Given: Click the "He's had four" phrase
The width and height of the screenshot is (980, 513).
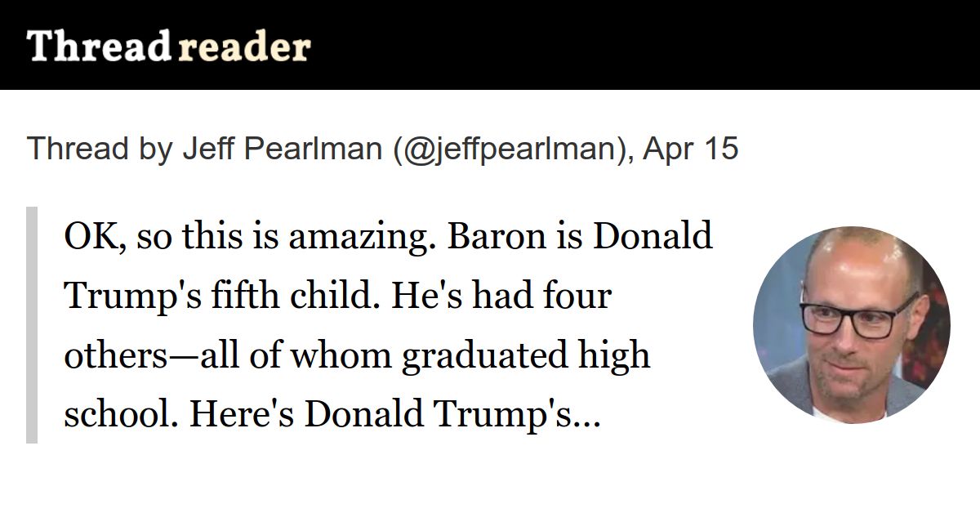Looking at the screenshot, I should (x=502, y=296).
